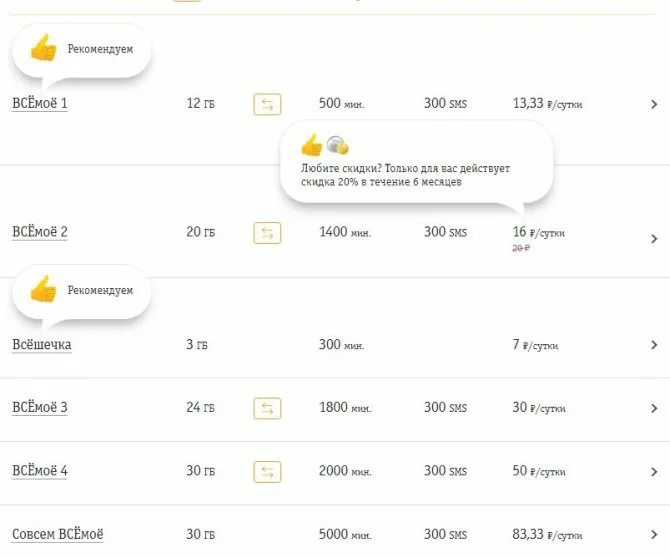Expand the ВСЁмоё 2 tariff with the right chevron
The image size is (670, 558).
coord(653,239)
